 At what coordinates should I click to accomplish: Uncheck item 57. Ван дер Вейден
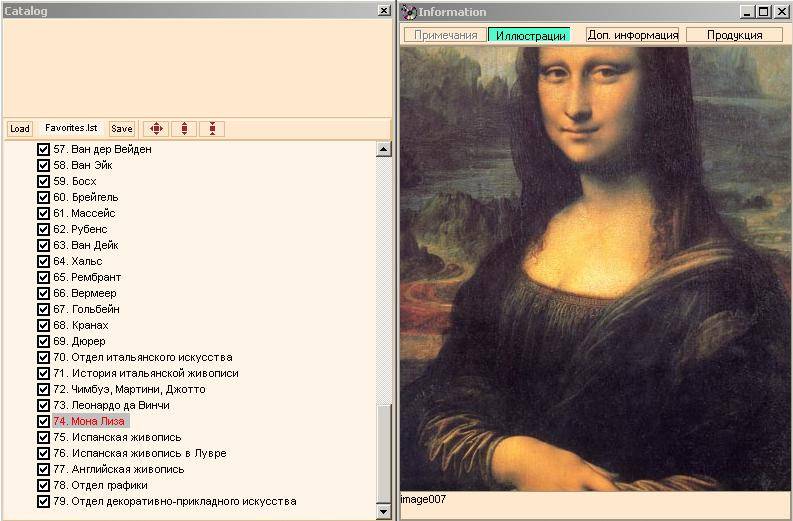tap(43, 149)
